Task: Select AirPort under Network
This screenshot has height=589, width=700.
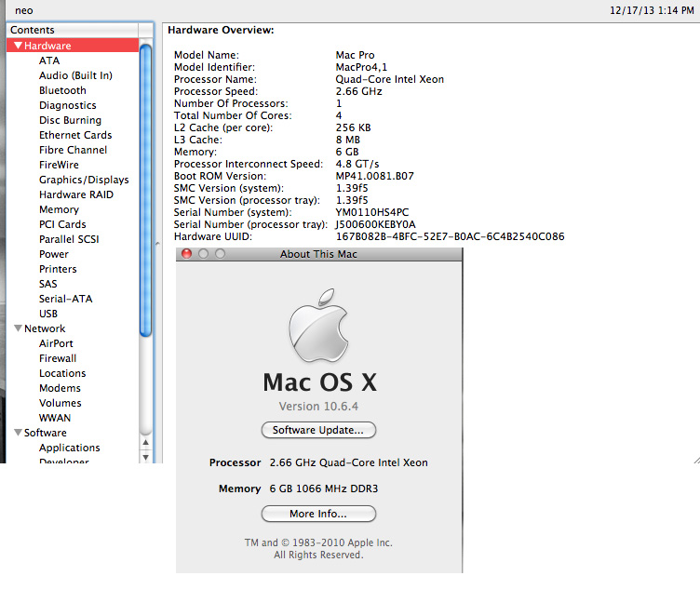Action: (56, 343)
